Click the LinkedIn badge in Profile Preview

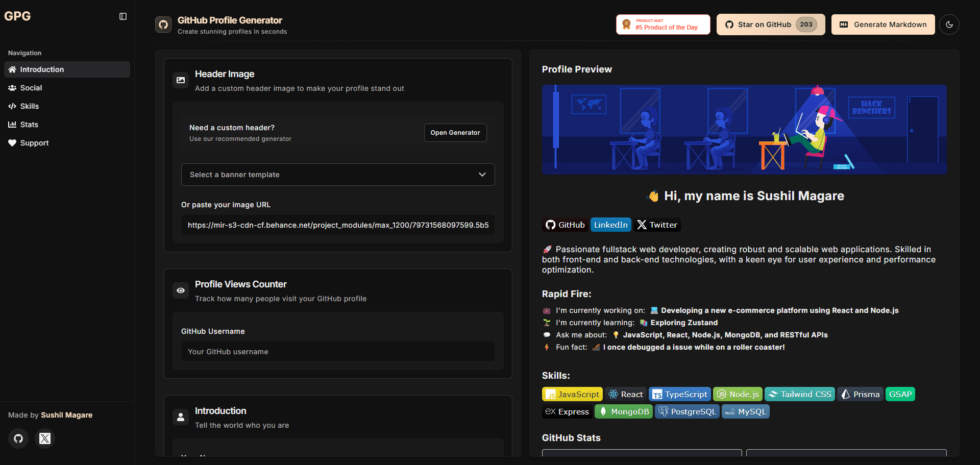click(x=610, y=225)
